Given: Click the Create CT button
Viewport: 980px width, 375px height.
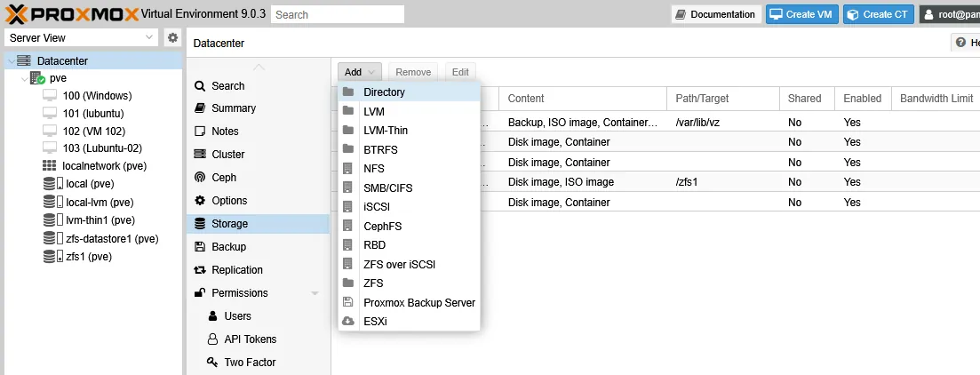Looking at the screenshot, I should [x=879, y=14].
